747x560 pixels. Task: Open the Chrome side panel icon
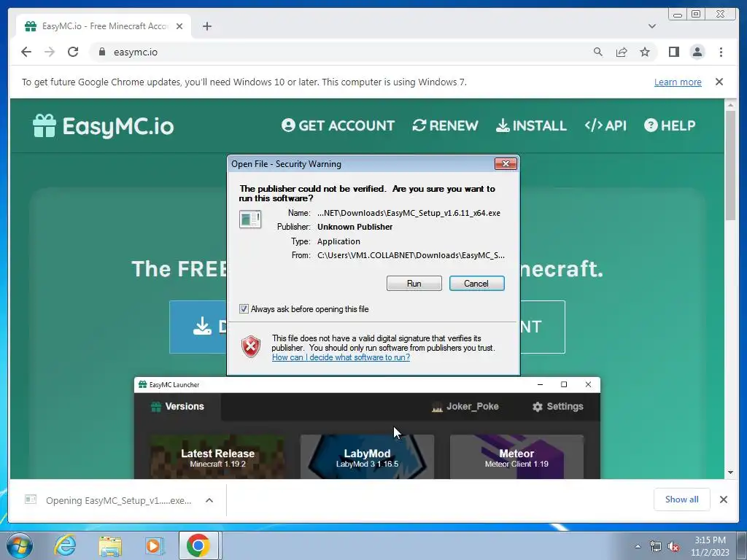pos(673,52)
